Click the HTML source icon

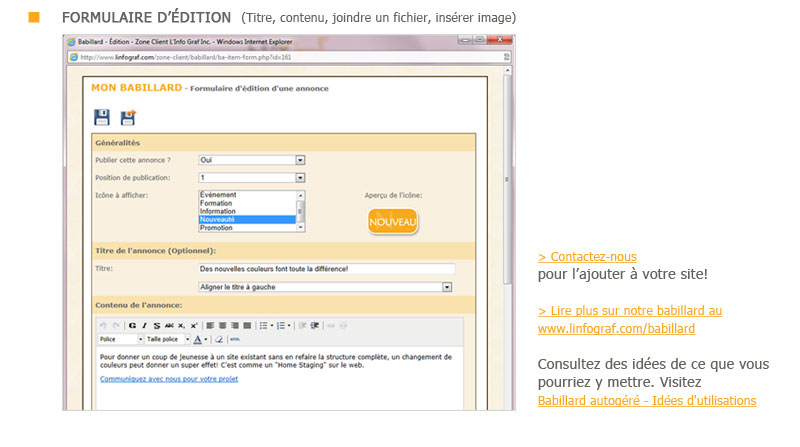point(235,339)
